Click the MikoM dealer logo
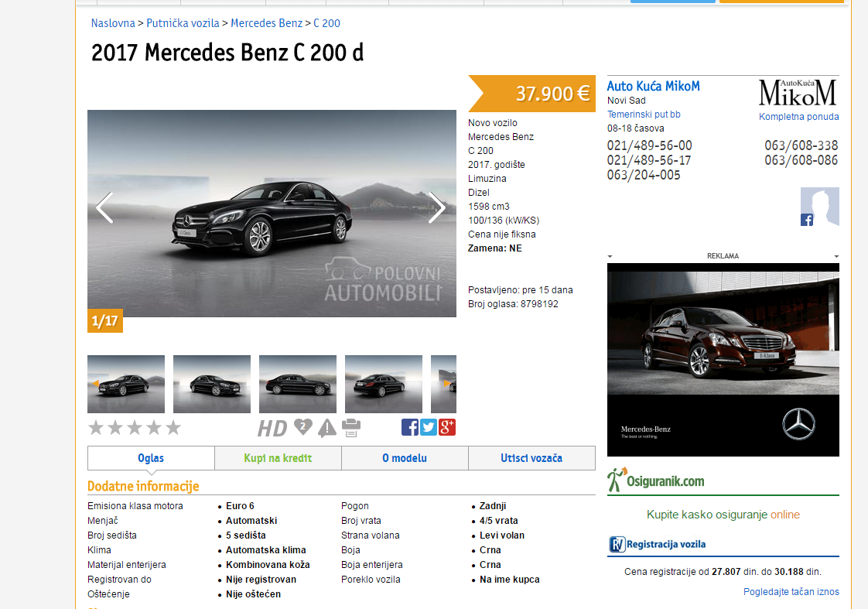 pyautogui.click(x=798, y=92)
